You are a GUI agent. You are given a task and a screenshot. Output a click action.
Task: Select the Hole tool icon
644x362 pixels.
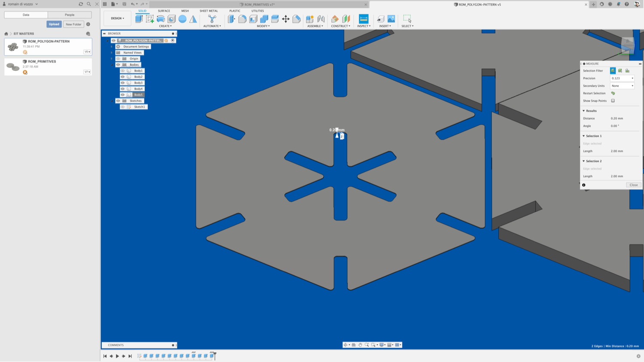click(171, 18)
